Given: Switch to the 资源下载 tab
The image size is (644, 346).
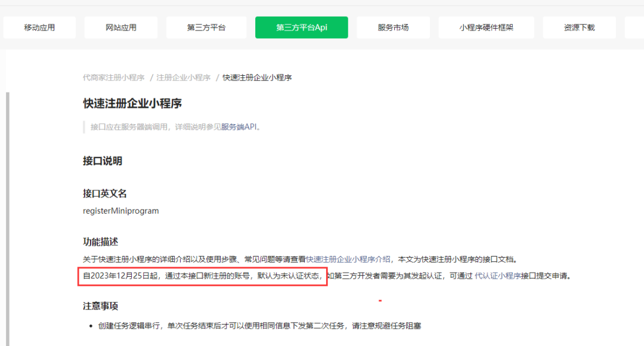Looking at the screenshot, I should (x=579, y=27).
